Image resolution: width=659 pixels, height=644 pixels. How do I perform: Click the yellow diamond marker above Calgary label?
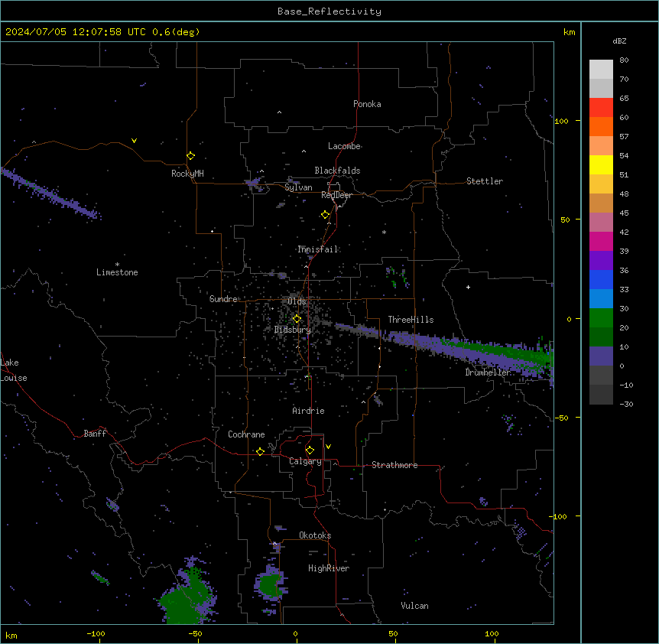(310, 450)
